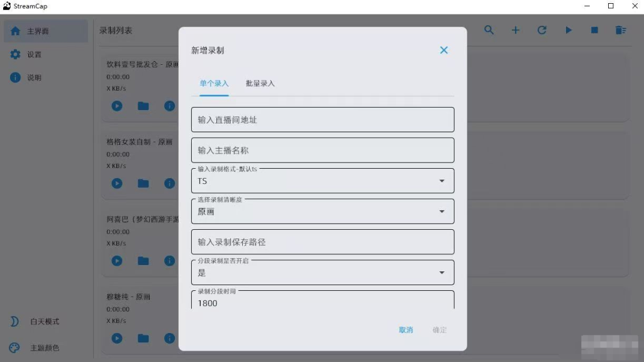The width and height of the screenshot is (644, 362).
Task: Click the 确定 button
Action: pos(440,330)
